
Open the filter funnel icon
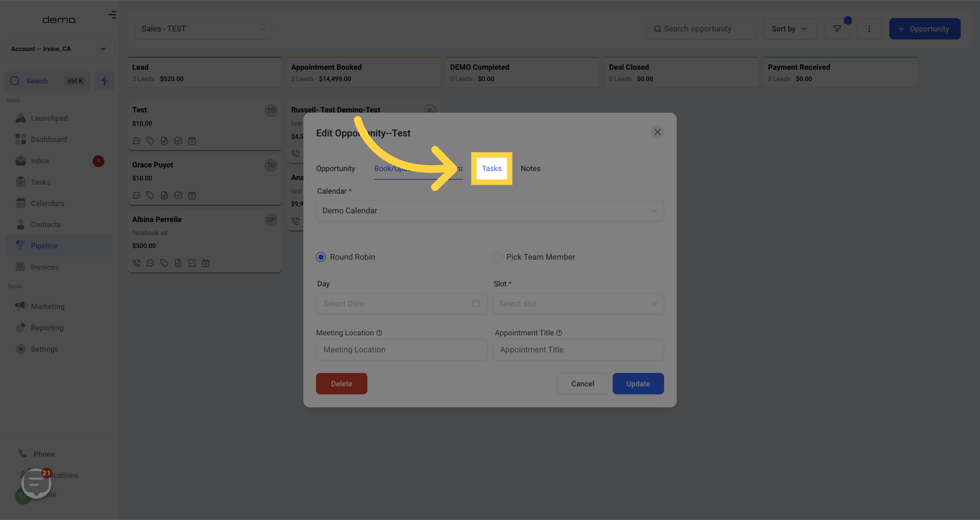click(x=837, y=29)
